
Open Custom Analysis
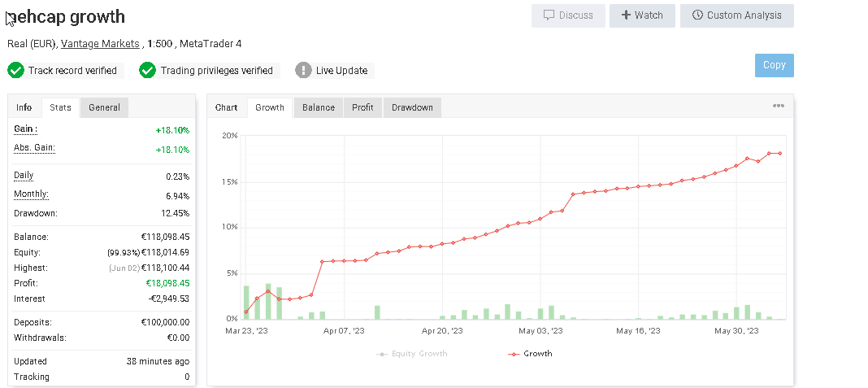tap(736, 15)
